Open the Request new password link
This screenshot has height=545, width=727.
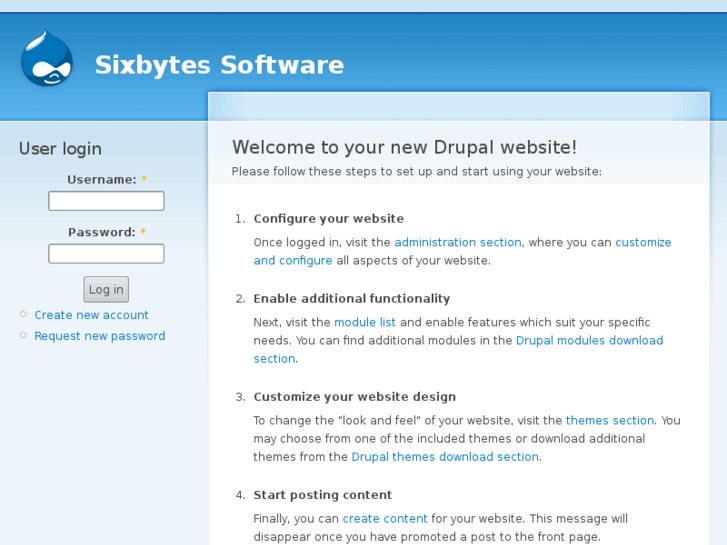pyautogui.click(x=100, y=336)
